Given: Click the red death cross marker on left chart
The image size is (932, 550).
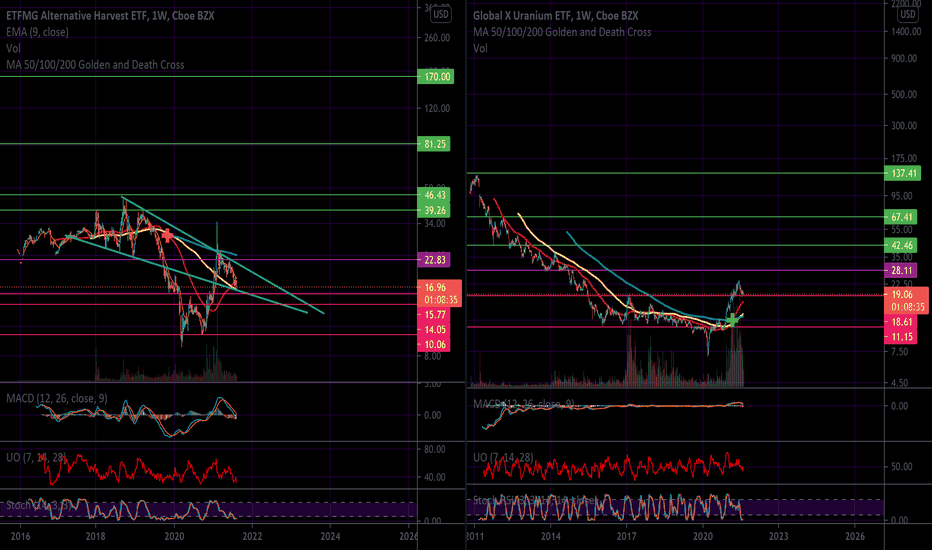Looking at the screenshot, I should click(168, 236).
